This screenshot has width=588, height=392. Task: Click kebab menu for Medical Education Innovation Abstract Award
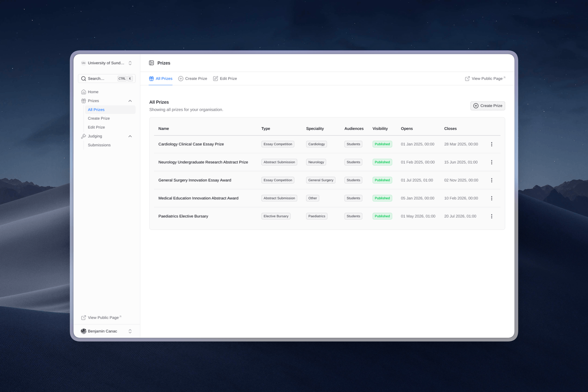click(x=492, y=198)
